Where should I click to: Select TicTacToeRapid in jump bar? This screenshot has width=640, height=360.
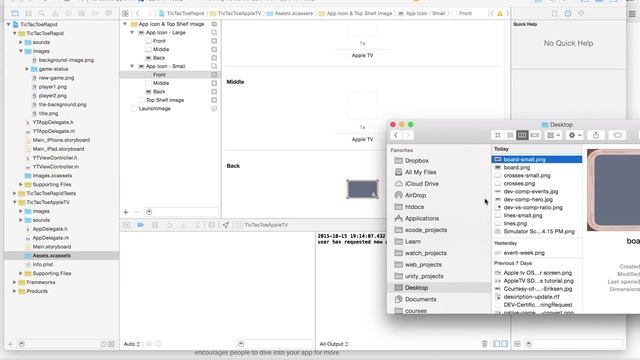coord(181,13)
